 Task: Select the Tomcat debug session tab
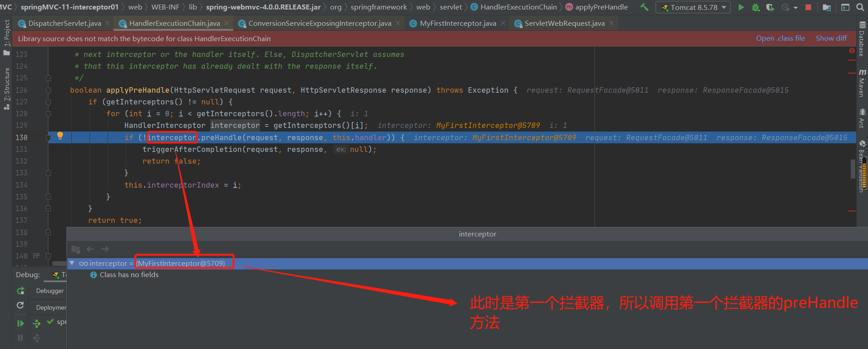(59, 275)
